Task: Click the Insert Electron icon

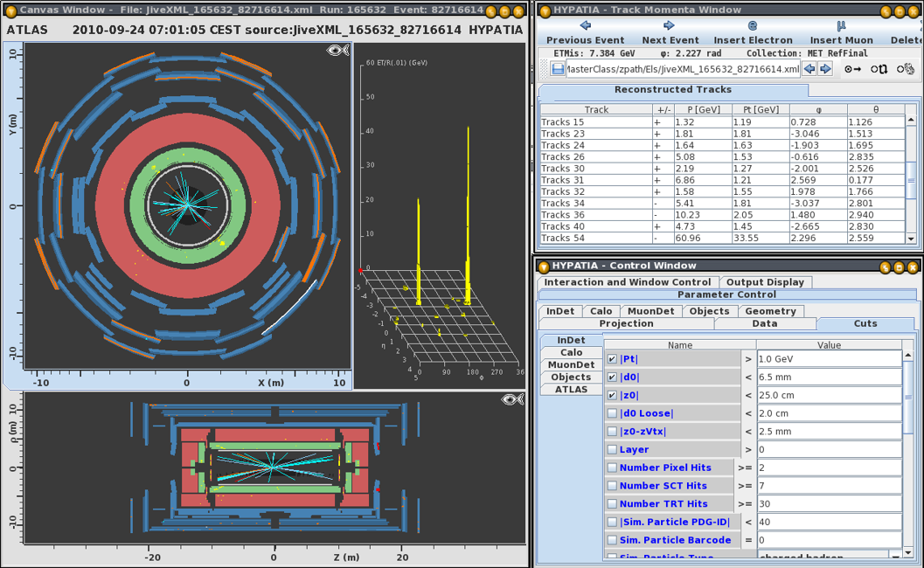Action: 753,26
